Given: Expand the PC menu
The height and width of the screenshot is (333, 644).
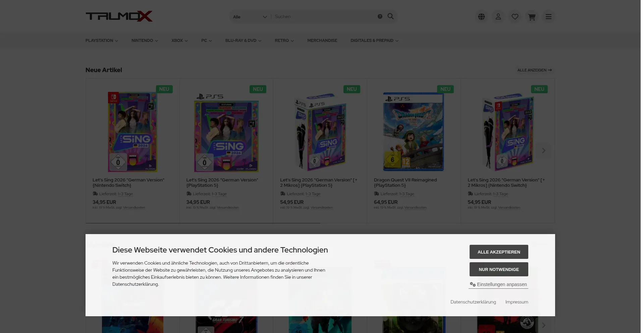Looking at the screenshot, I should 206,41.
